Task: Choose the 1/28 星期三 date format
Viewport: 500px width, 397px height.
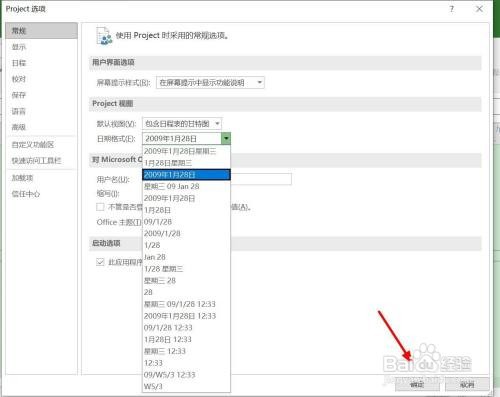Action: coord(186,269)
